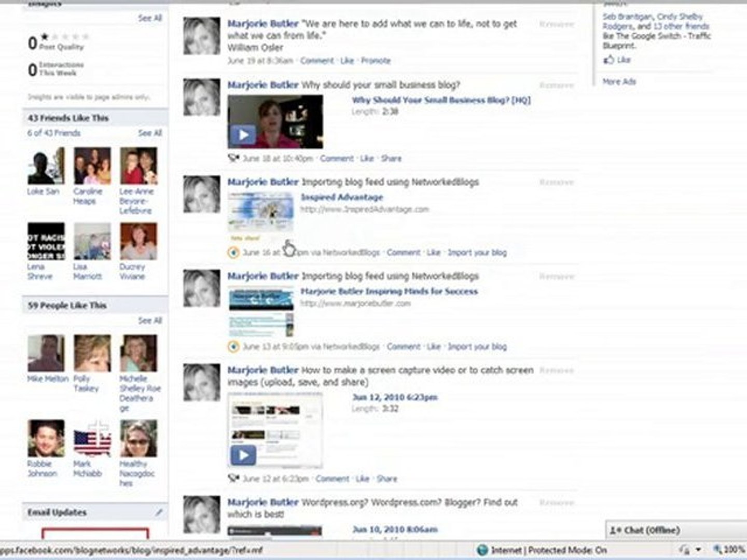The image size is (747, 560).
Task: Click 'More Ads' in the right sidebar
Action: pos(619,81)
